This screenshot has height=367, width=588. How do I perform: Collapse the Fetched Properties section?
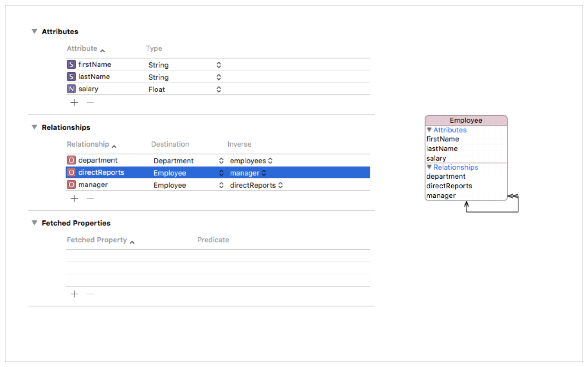35,223
